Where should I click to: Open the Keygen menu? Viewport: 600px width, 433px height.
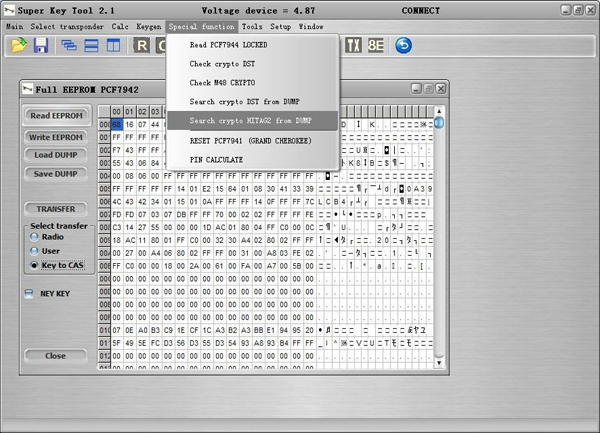tap(148, 26)
